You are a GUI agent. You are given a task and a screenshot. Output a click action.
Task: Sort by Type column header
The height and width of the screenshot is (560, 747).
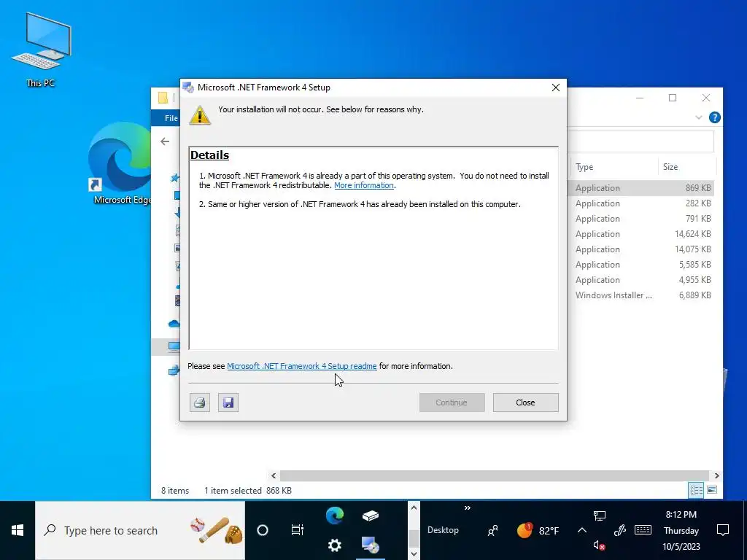click(x=614, y=167)
